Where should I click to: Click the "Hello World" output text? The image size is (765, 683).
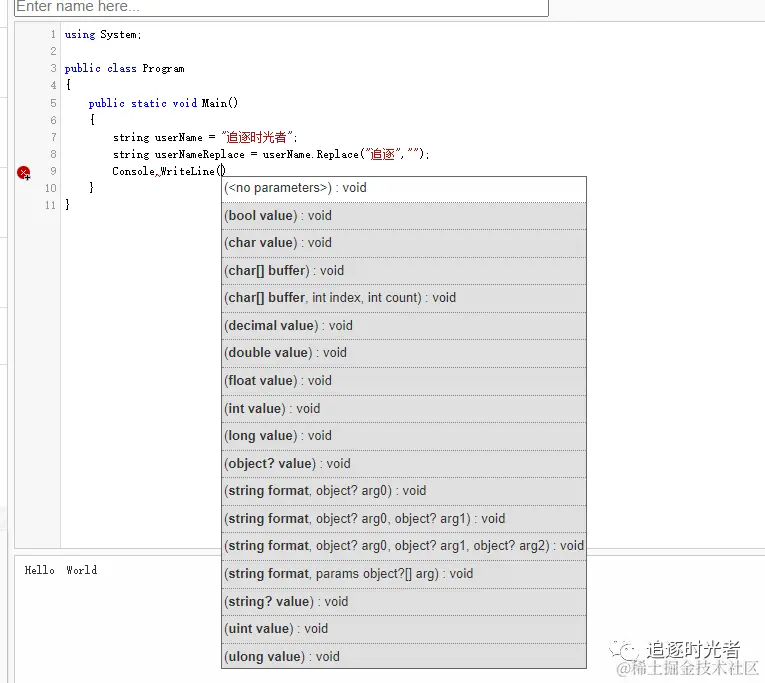(61, 570)
